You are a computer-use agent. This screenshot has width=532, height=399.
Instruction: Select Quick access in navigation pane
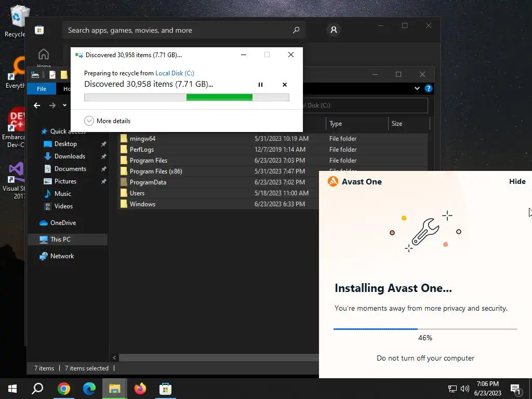pos(63,131)
